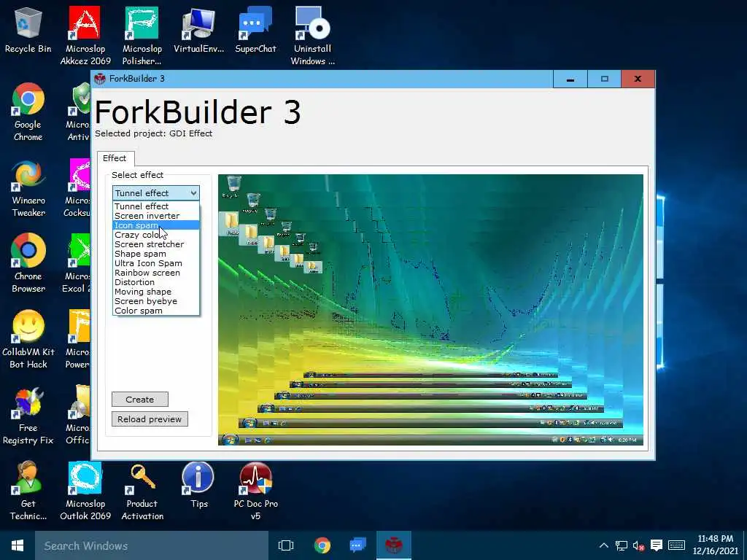The width and height of the screenshot is (747, 560).
Task: Open the Action Center notification icon
Action: [657, 545]
